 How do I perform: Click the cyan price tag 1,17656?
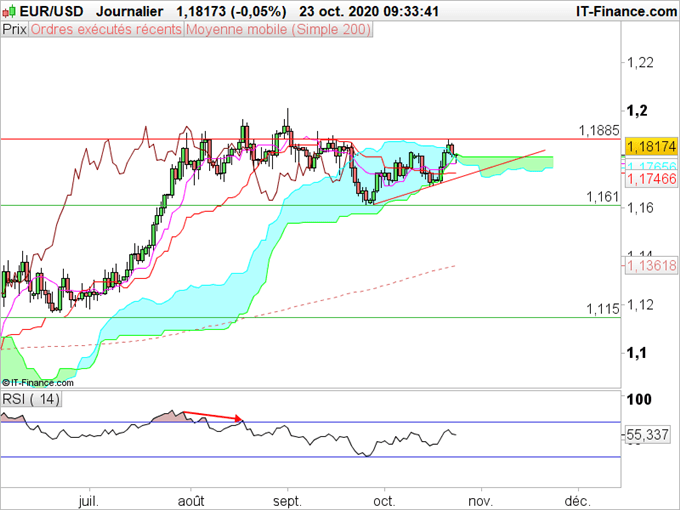click(651, 166)
